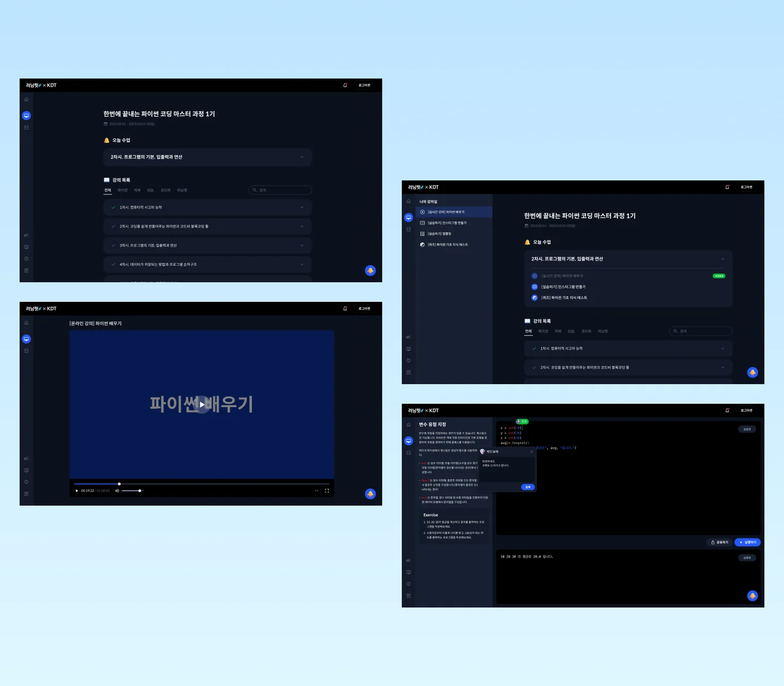Click the green collaborator cursor tag in editor

(522, 421)
